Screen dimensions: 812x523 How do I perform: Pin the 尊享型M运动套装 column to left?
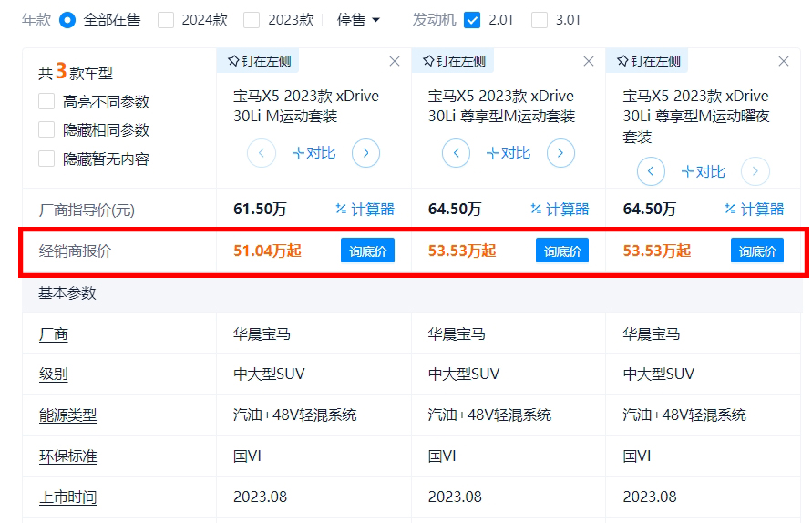(x=454, y=61)
